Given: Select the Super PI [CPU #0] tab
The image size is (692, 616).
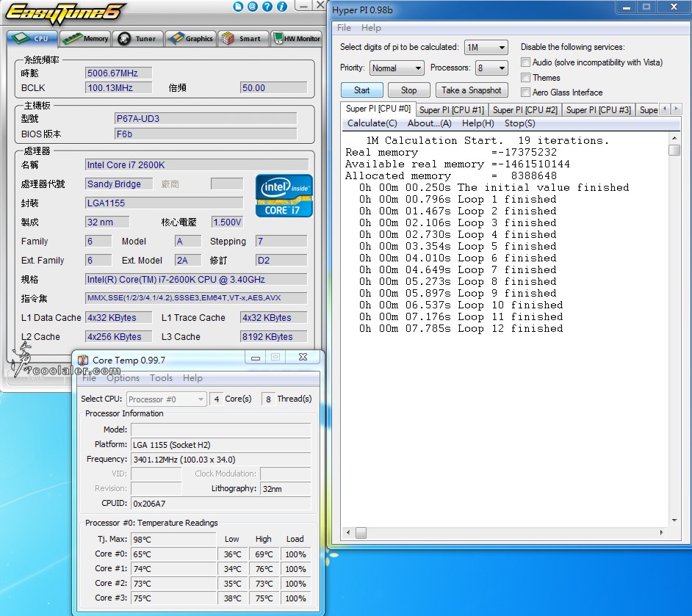Looking at the screenshot, I should (378, 109).
